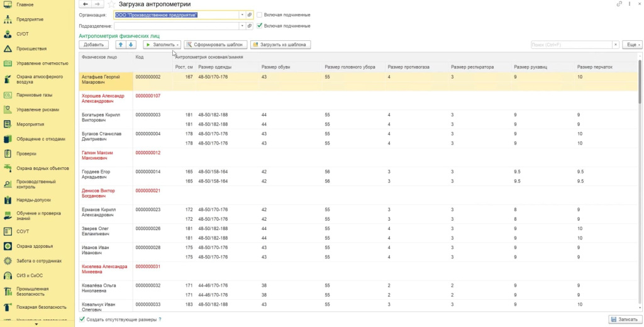644x327 pixels.
Task: Focus the search input field
Action: tap(571, 45)
